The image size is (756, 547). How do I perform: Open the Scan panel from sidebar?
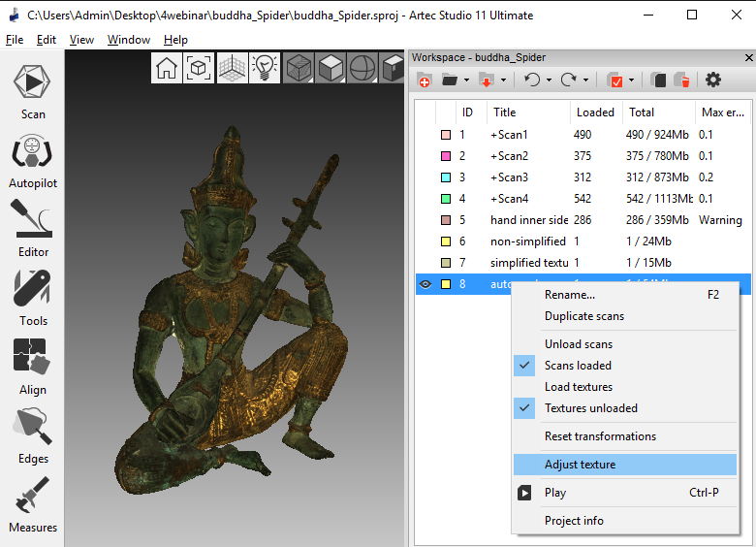[x=32, y=92]
